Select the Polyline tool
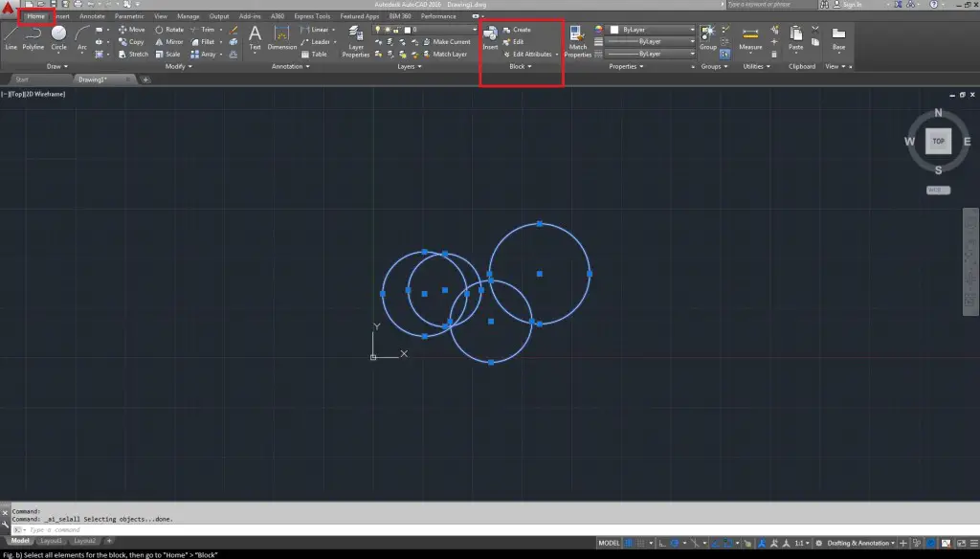 33,37
